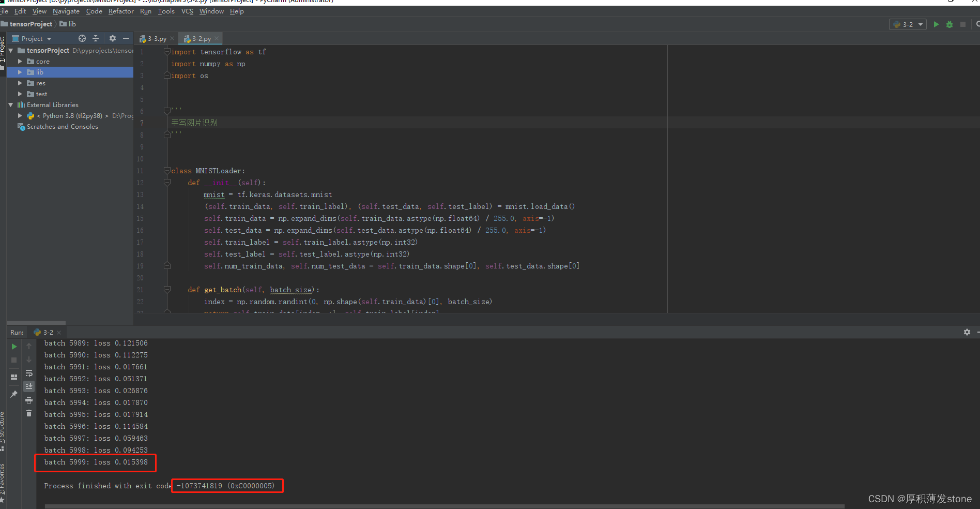Click the select-opened-file crosshair in Project panel
Viewport: 980px width, 509px height.
pyautogui.click(x=82, y=38)
